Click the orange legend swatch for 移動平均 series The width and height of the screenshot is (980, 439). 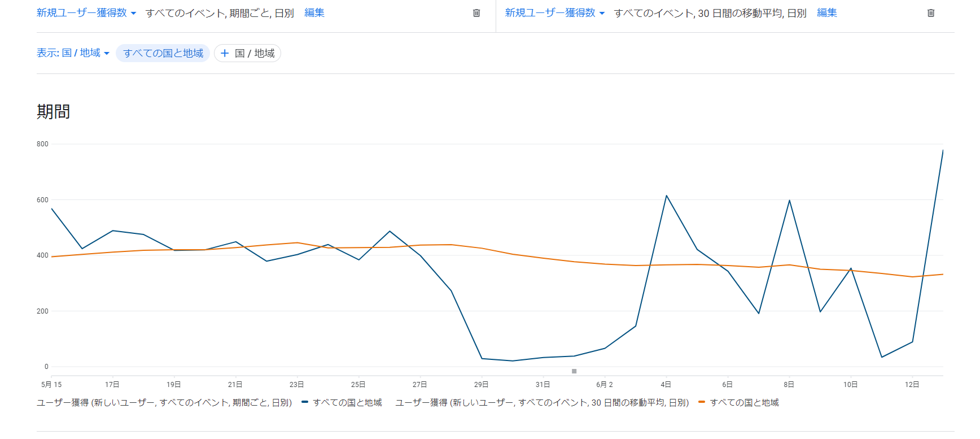tap(702, 402)
